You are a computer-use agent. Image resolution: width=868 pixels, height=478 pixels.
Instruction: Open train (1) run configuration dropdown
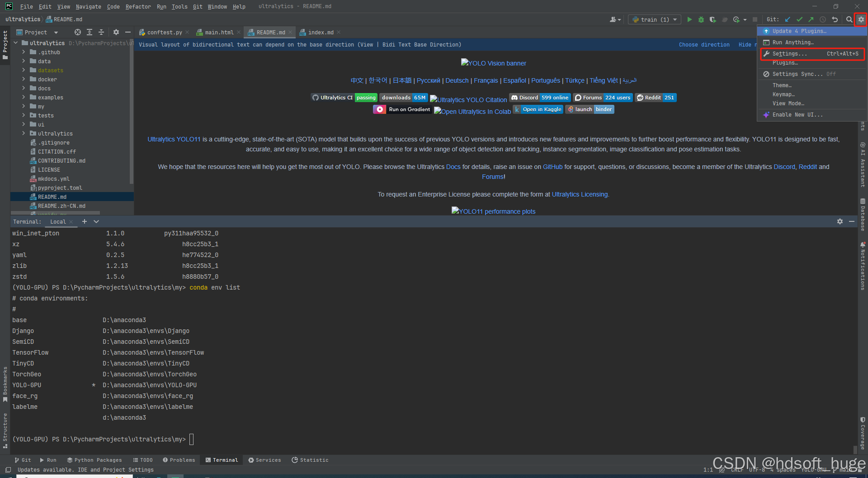[x=654, y=19]
